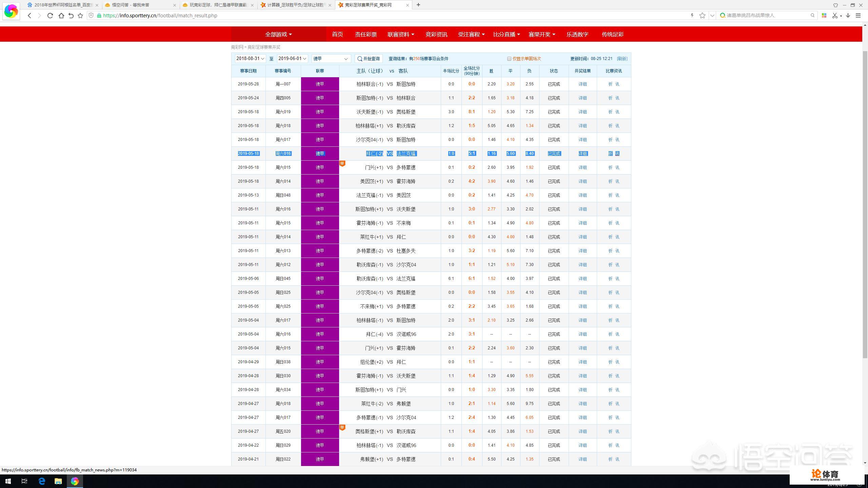Click the site security shield icon in address bar

[x=91, y=15]
